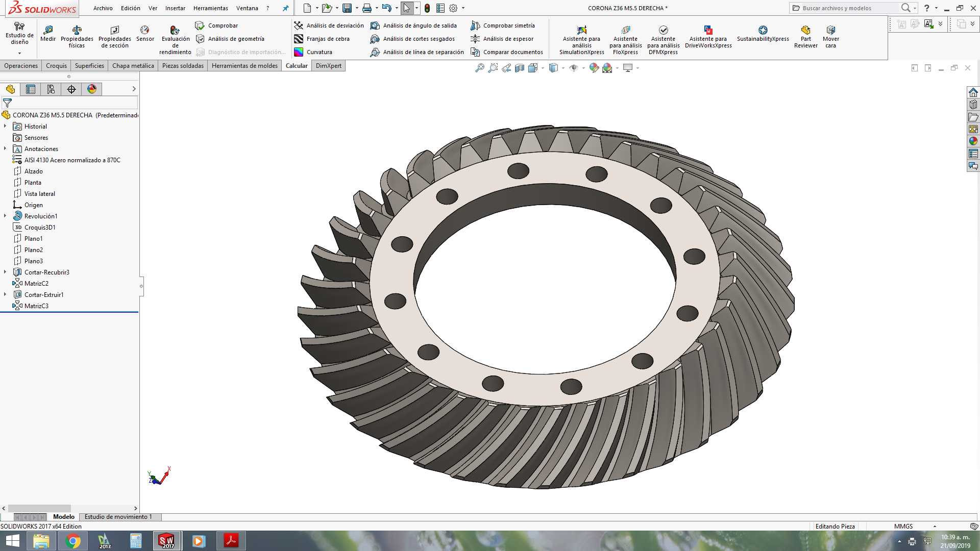Launch Asistente para análisis FloXpress
The image size is (980, 551).
click(625, 40)
